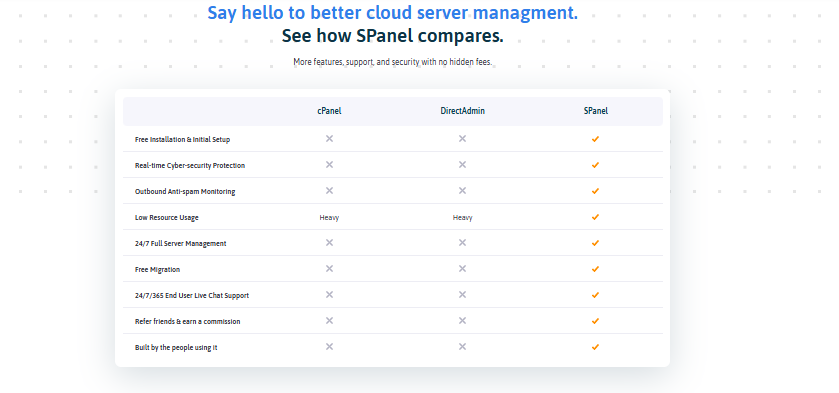Click the 'Say hello to better cloud server managment' heading
Image resolution: width=839 pixels, height=393 pixels.
tap(393, 13)
